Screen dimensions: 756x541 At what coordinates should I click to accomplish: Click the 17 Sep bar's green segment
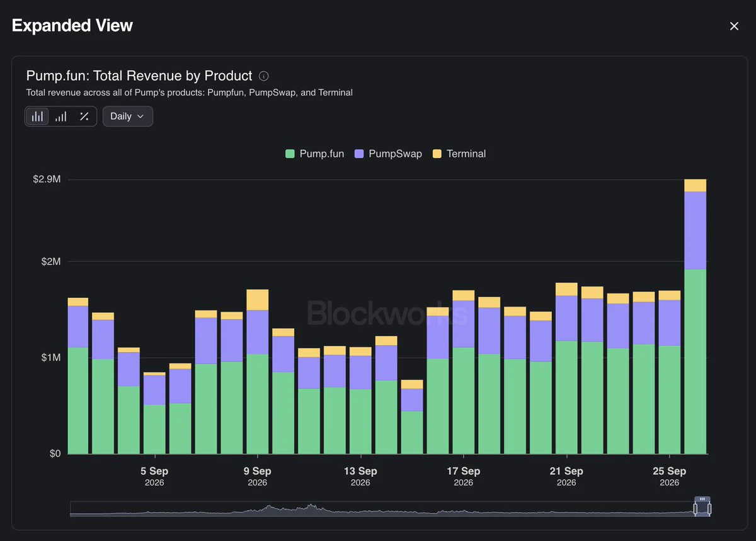coord(463,401)
